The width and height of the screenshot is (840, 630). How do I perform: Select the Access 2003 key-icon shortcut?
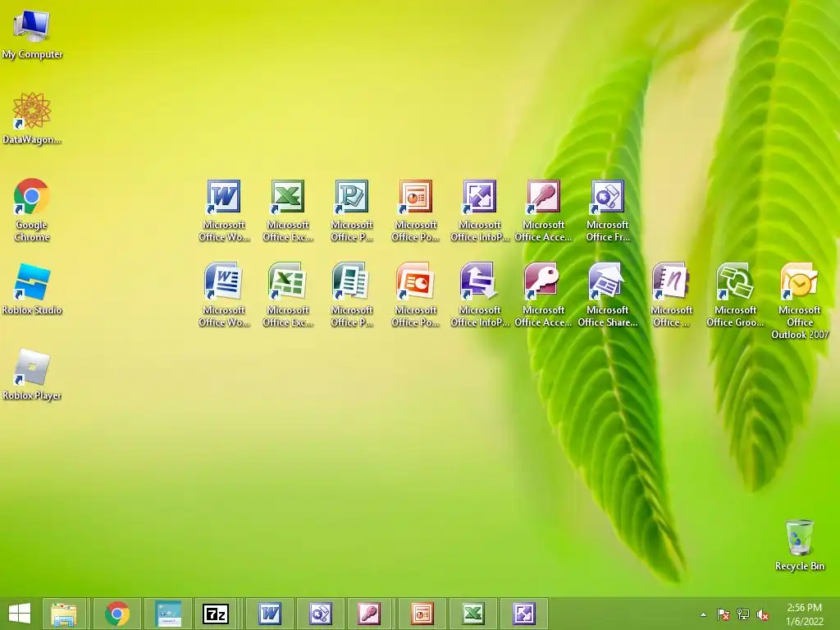(544, 210)
